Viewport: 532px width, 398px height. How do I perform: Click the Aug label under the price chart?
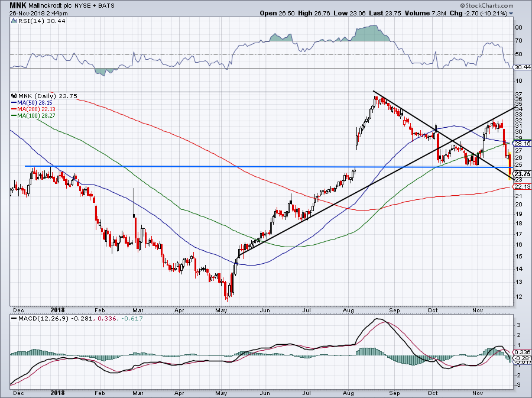348,310
